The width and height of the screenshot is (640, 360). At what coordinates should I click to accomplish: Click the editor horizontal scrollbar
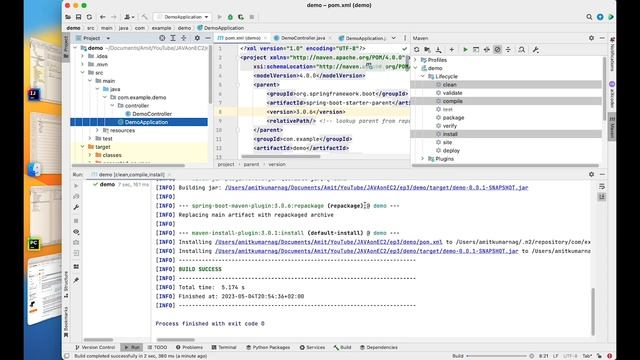pos(281,156)
